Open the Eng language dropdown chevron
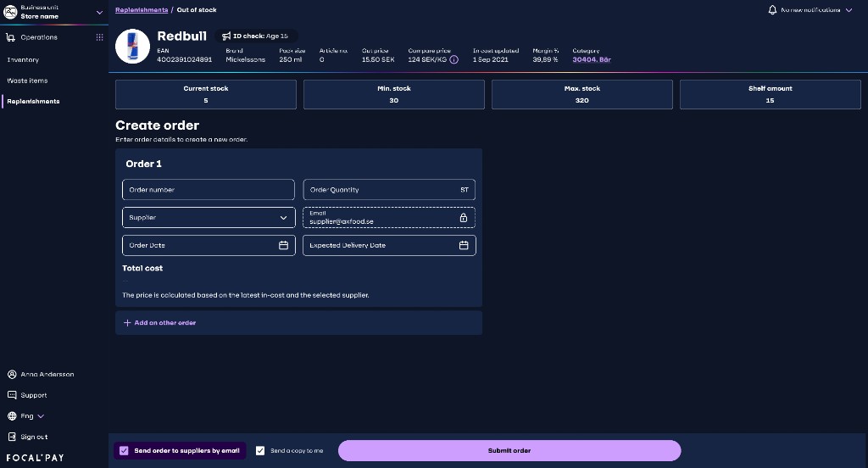 [41, 416]
